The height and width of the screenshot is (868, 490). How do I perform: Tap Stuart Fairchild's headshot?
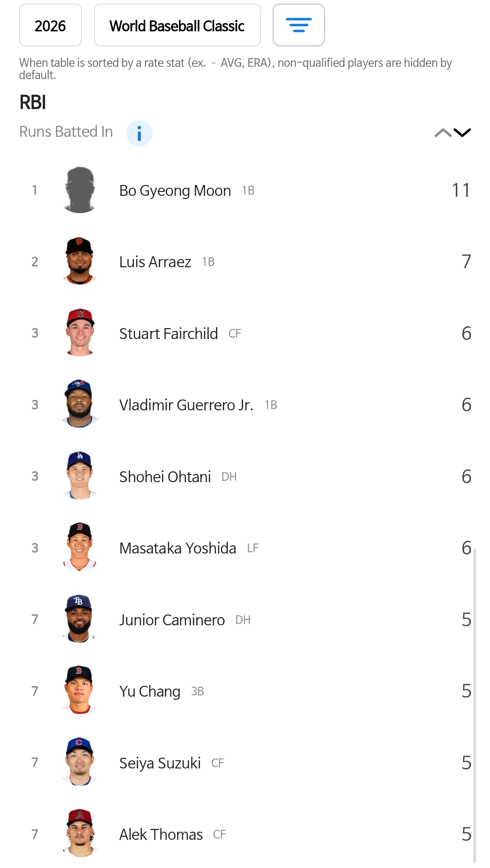[80, 333]
